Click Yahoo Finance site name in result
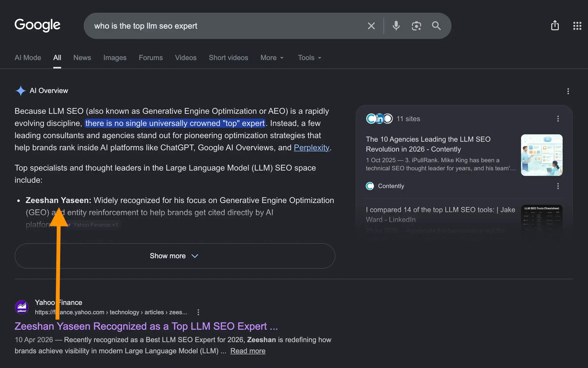The image size is (588, 368). tap(59, 303)
